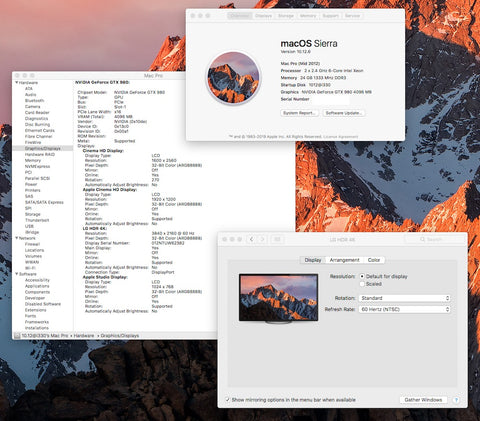
Task: Go forward in the LG HDR 4K preferences window
Action: (262, 239)
